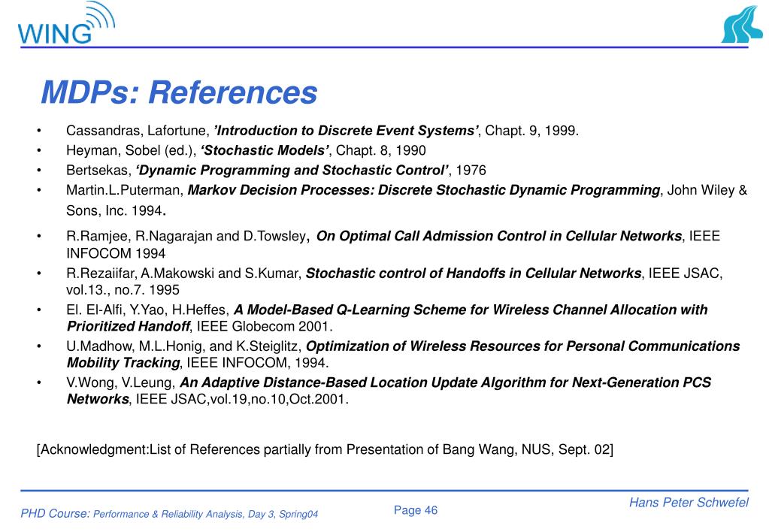Click 'Sons, Inc. 1994' publisher text

(x=114, y=210)
